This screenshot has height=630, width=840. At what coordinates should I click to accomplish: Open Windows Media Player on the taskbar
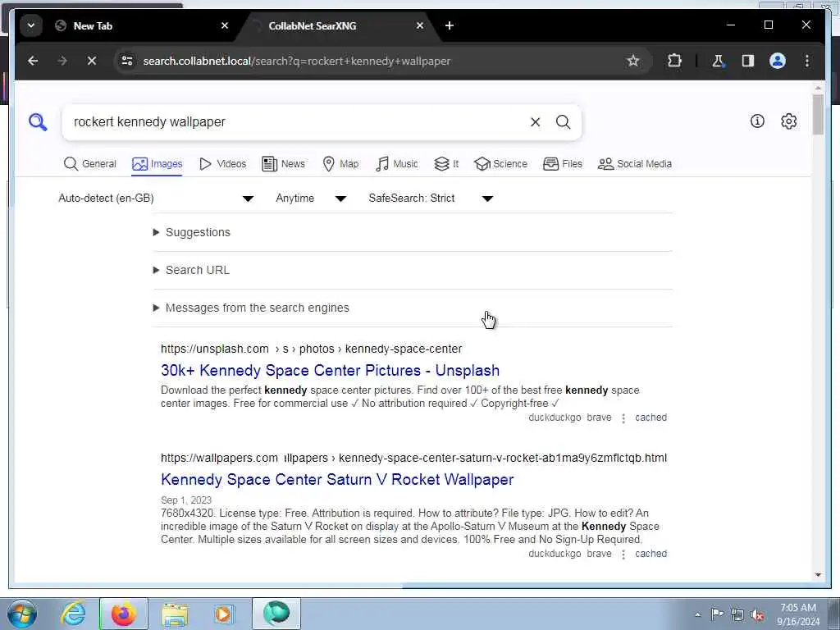(x=224, y=614)
